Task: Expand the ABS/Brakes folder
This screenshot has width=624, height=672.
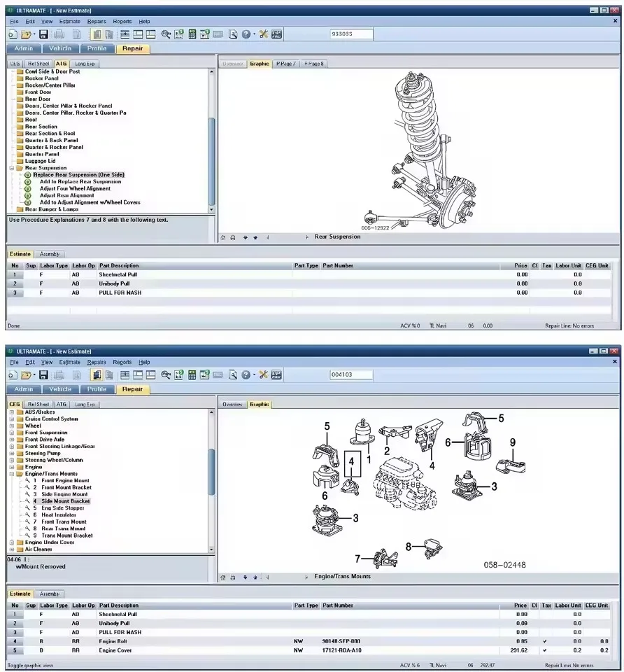Action: (x=12, y=412)
